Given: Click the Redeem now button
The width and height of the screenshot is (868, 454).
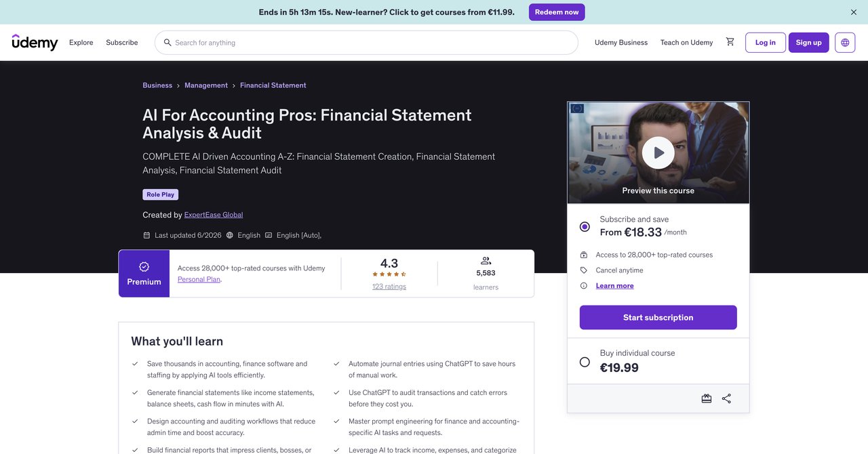Looking at the screenshot, I should pos(557,12).
